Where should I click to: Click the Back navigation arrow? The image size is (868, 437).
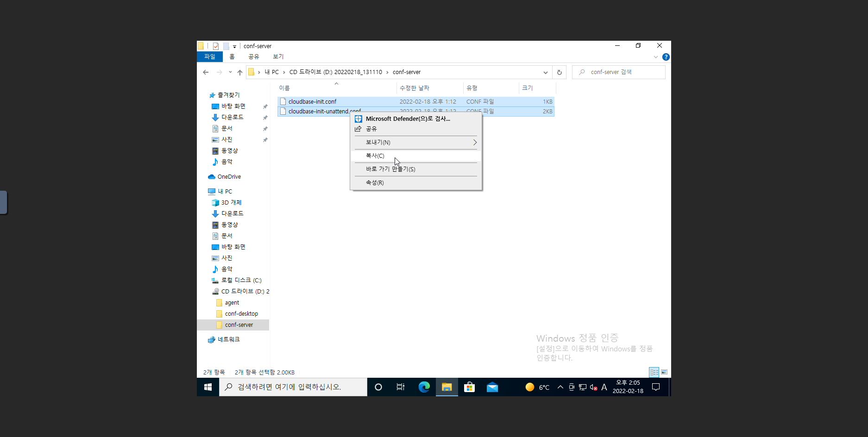pos(206,72)
